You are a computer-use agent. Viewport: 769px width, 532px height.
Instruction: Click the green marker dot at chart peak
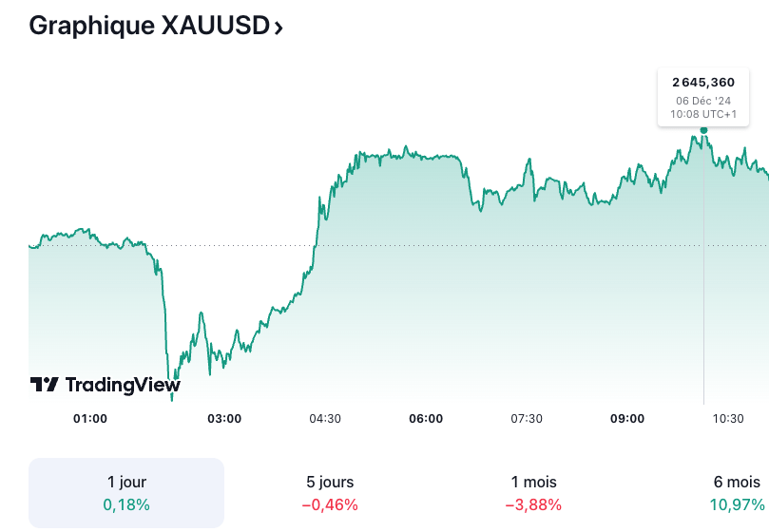click(703, 130)
